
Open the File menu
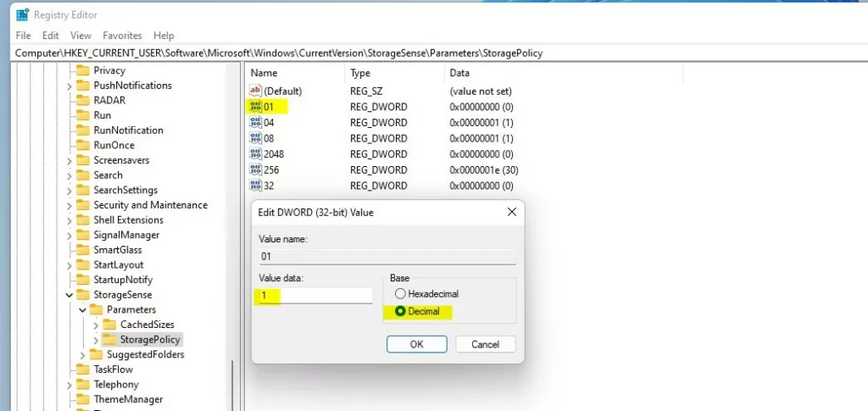coord(23,36)
